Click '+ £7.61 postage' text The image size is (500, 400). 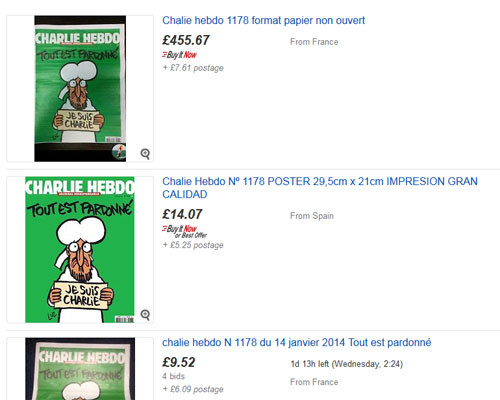click(193, 68)
